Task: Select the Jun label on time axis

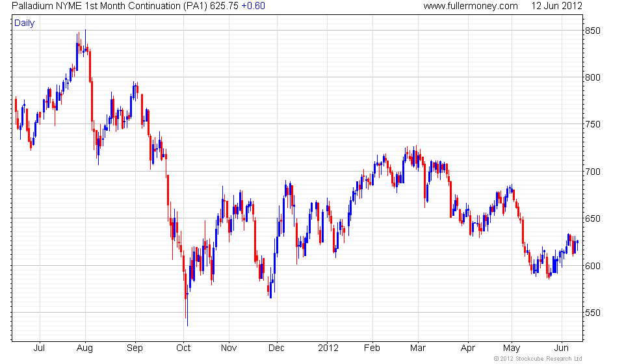Action: (561, 348)
